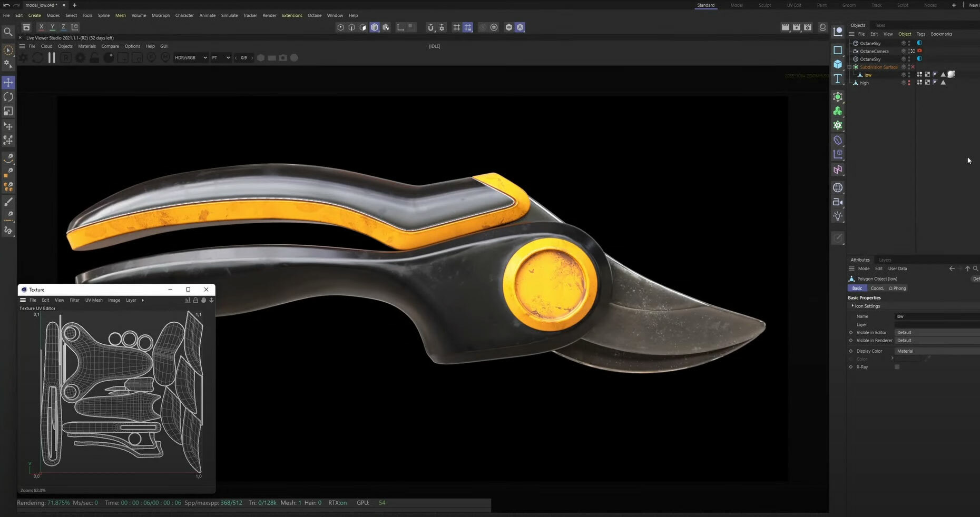Toggle visibility dots for high object
980x517 pixels.
(x=909, y=83)
